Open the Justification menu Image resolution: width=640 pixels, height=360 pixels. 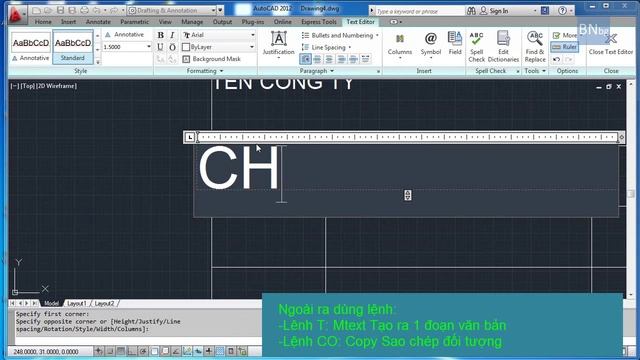pyautogui.click(x=278, y=45)
